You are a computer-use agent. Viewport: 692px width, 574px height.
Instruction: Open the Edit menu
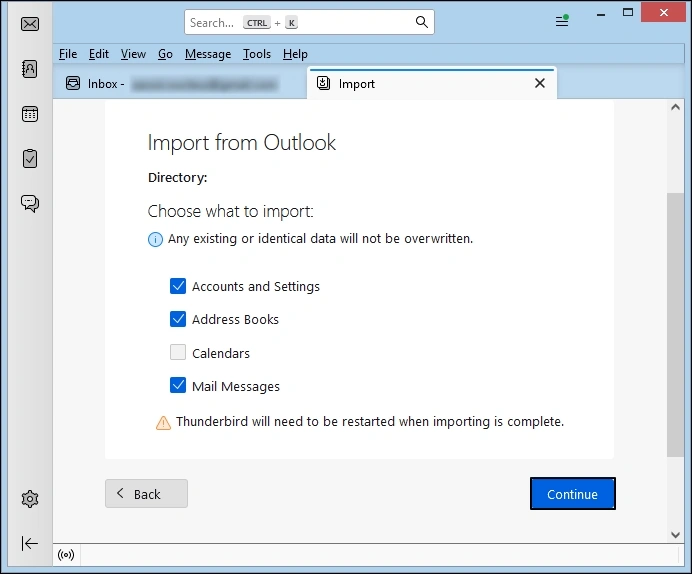click(x=98, y=54)
